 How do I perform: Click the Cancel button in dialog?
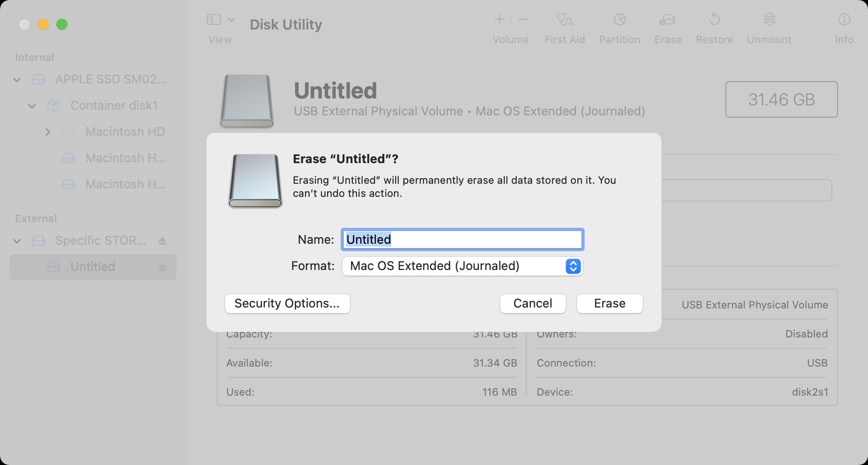pyautogui.click(x=533, y=304)
